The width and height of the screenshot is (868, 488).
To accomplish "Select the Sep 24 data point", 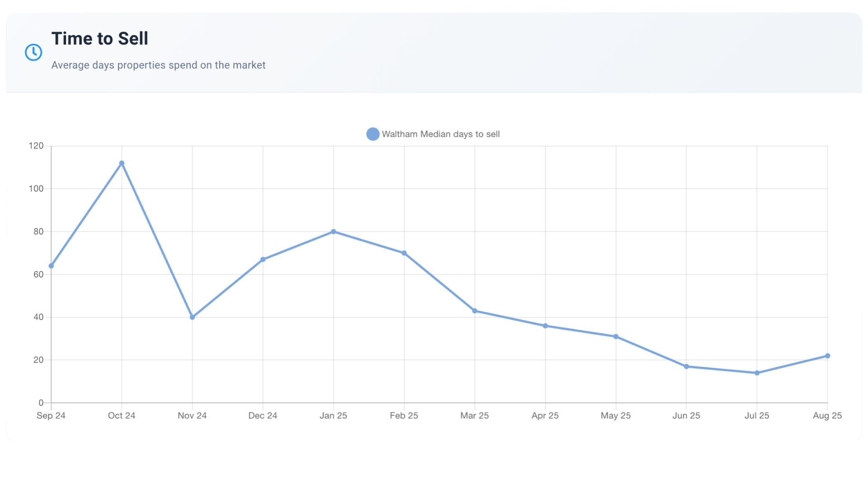I will pyautogui.click(x=51, y=266).
